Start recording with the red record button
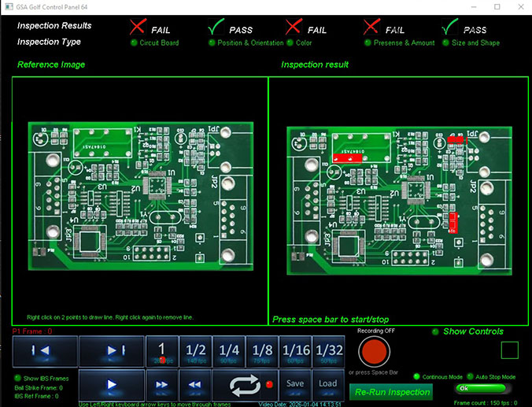Screen dimensions: 532x407 pos(374,351)
